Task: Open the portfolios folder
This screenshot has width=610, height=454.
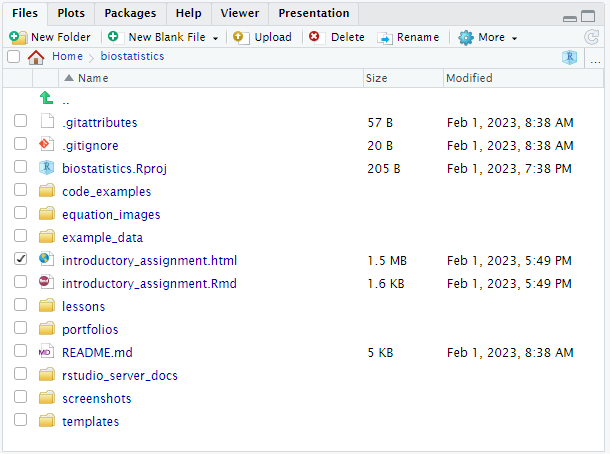Action: click(90, 330)
